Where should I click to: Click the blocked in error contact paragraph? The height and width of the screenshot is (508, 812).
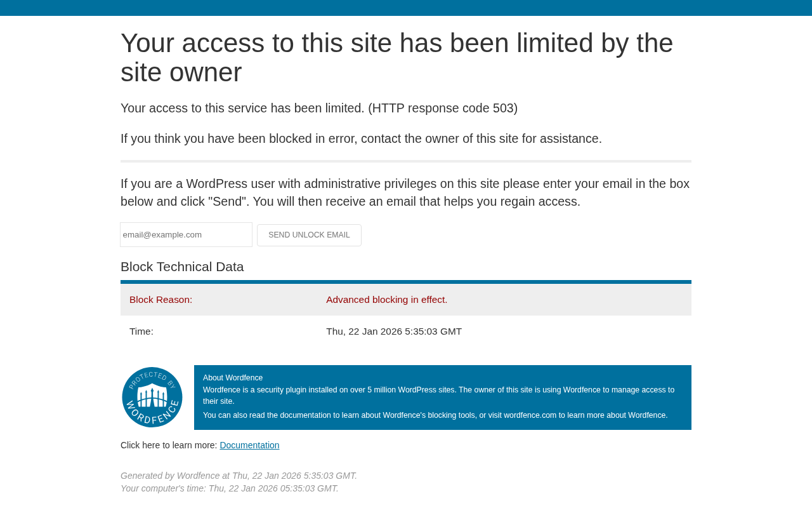[361, 139]
